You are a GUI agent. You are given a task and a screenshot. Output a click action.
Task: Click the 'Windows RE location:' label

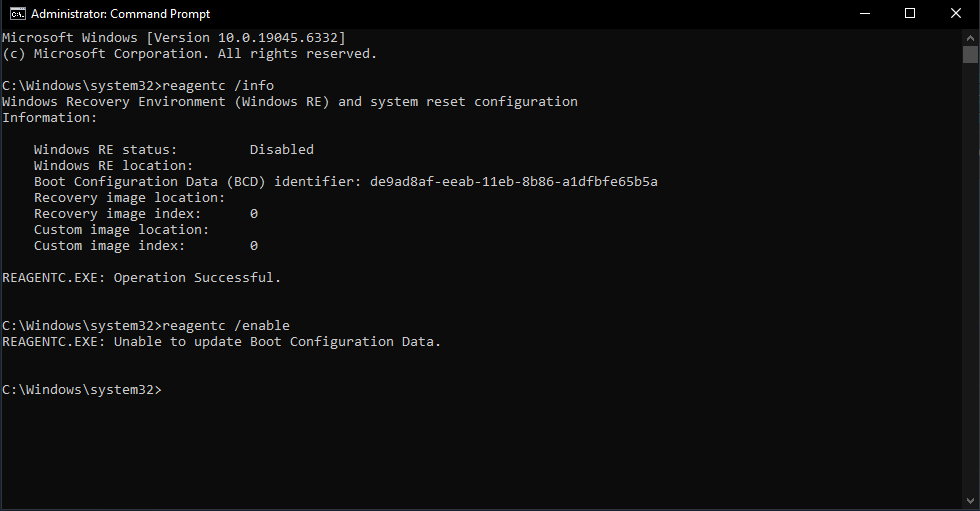[114, 166]
